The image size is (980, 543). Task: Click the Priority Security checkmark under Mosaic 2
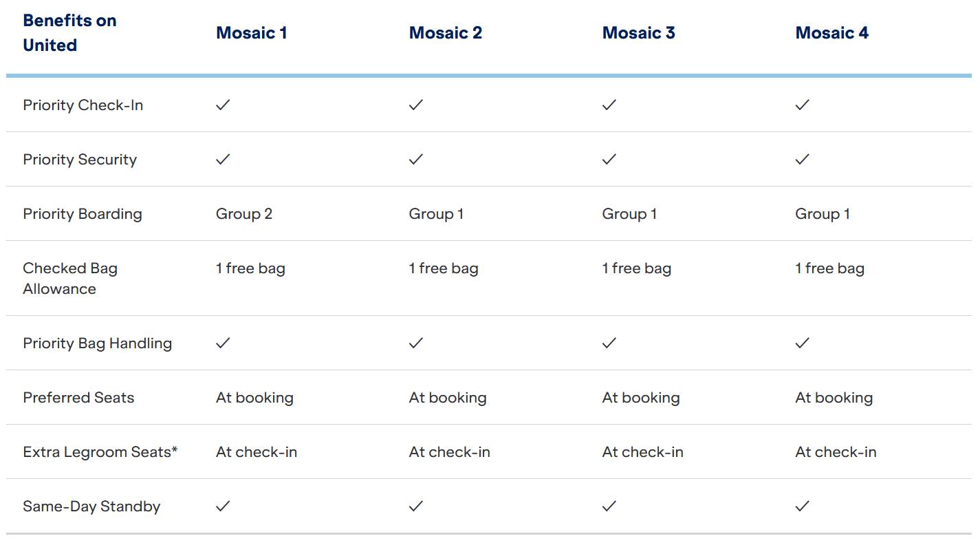click(x=416, y=159)
